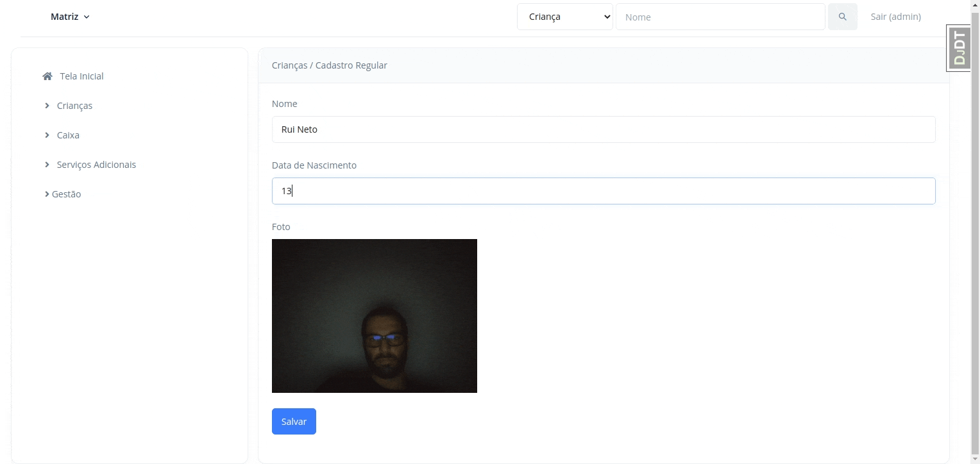The image size is (980, 464).
Task: Expand the Gestão chevron in sidebar
Action: 47,194
